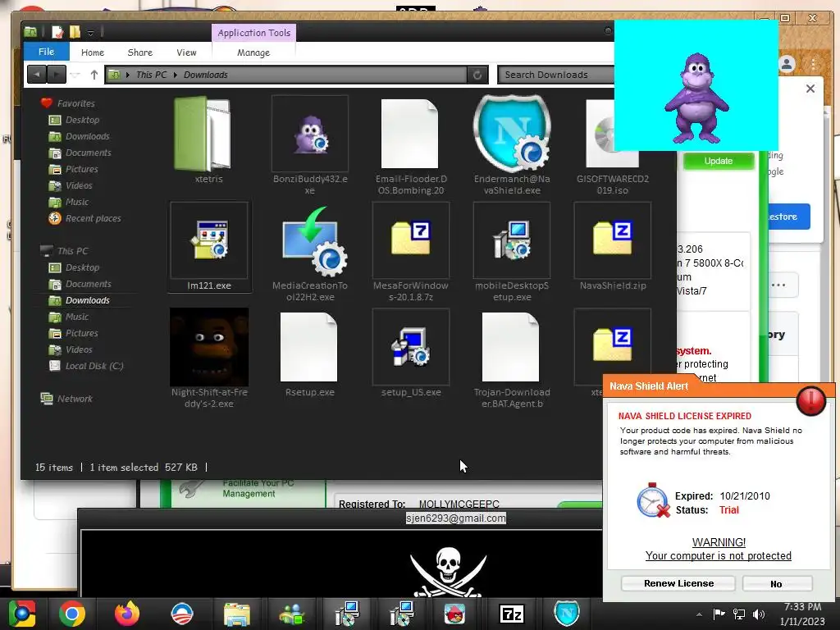Screen dimensions: 840x630
Task: Select mobileDesktopSetup.exe file
Action: coord(512,252)
